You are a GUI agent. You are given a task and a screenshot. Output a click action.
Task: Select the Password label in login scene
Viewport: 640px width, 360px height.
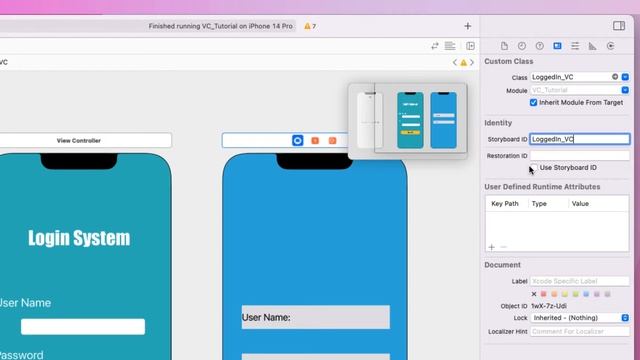(x=22, y=355)
